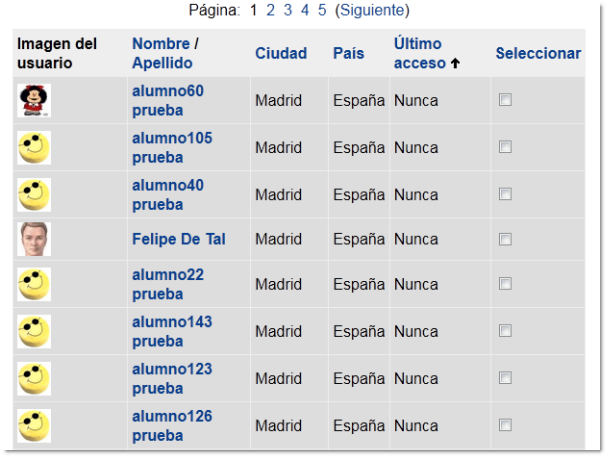Image resolution: width=606 pixels, height=456 pixels.
Task: Open the avatar image of alumno143
Action: 34,331
